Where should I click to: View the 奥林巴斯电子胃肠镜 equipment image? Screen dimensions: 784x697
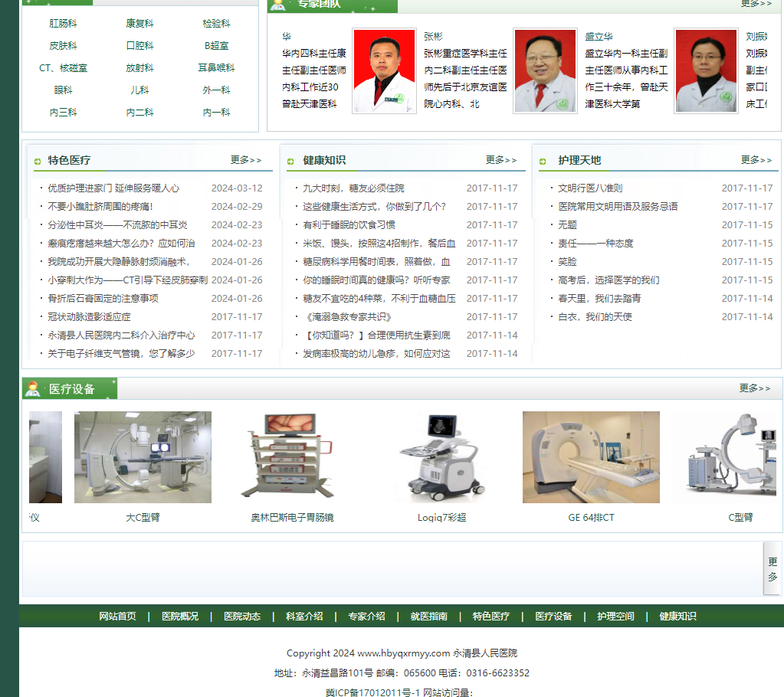292,457
